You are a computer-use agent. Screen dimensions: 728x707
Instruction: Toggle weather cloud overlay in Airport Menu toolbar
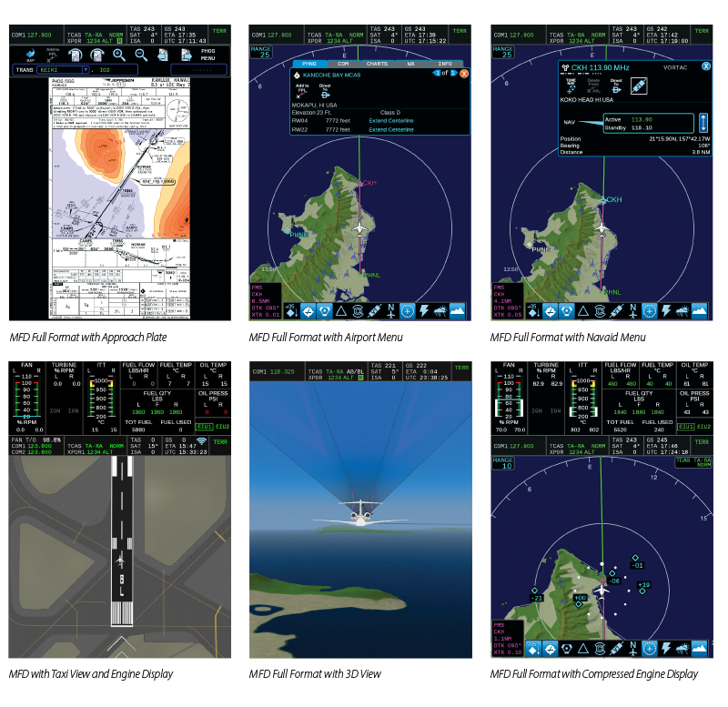[x=440, y=311]
